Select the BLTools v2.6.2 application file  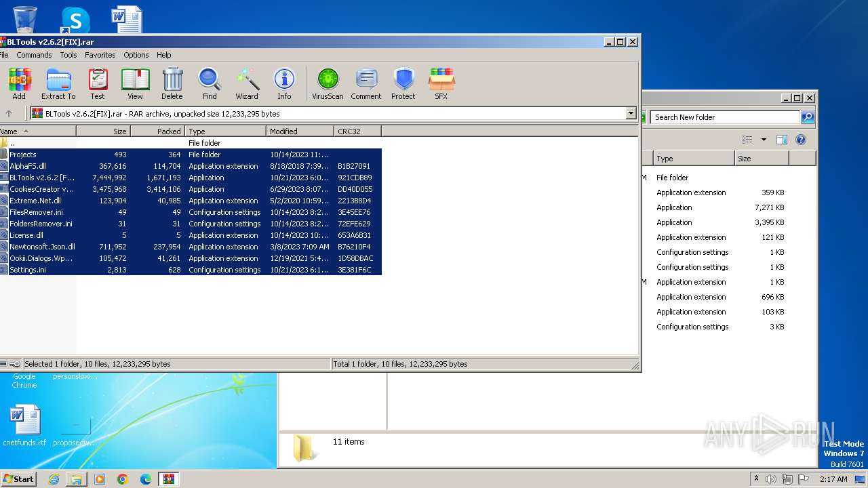click(191, 178)
